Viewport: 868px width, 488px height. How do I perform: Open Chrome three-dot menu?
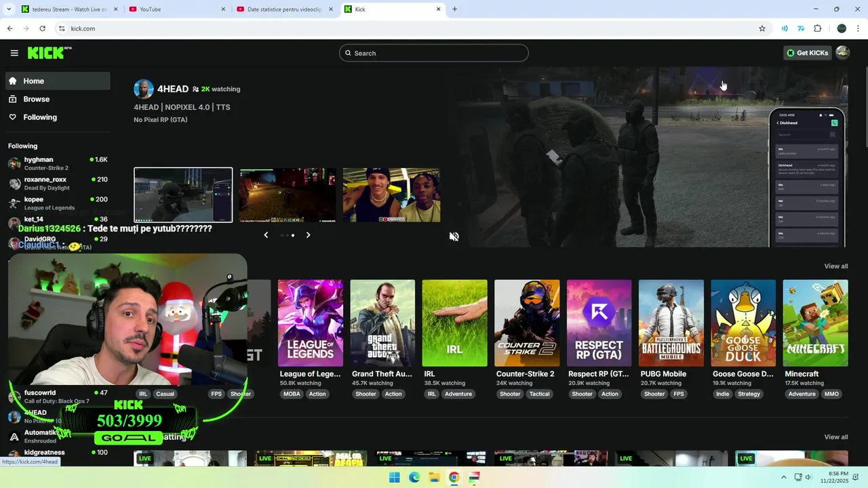point(859,28)
